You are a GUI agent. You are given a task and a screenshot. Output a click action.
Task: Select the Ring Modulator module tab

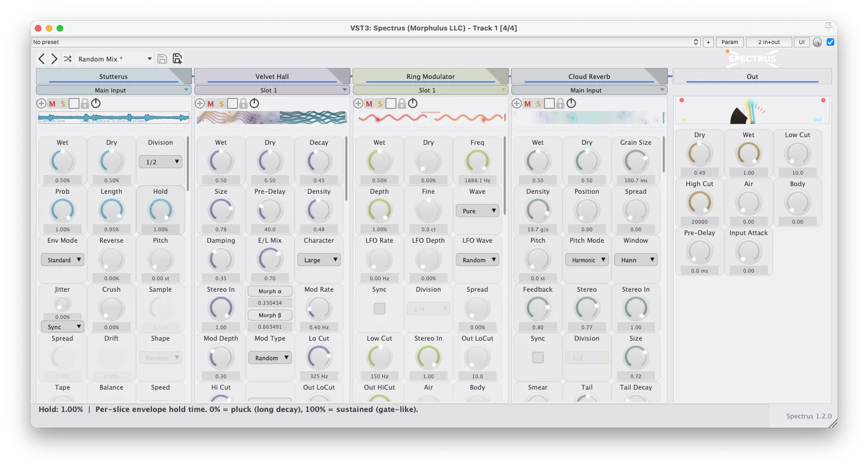pos(430,76)
